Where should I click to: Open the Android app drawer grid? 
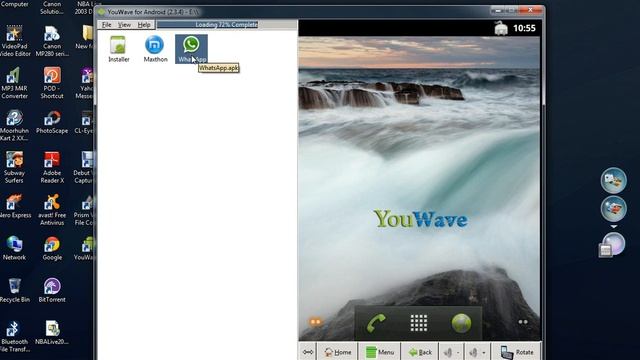pyautogui.click(x=419, y=323)
